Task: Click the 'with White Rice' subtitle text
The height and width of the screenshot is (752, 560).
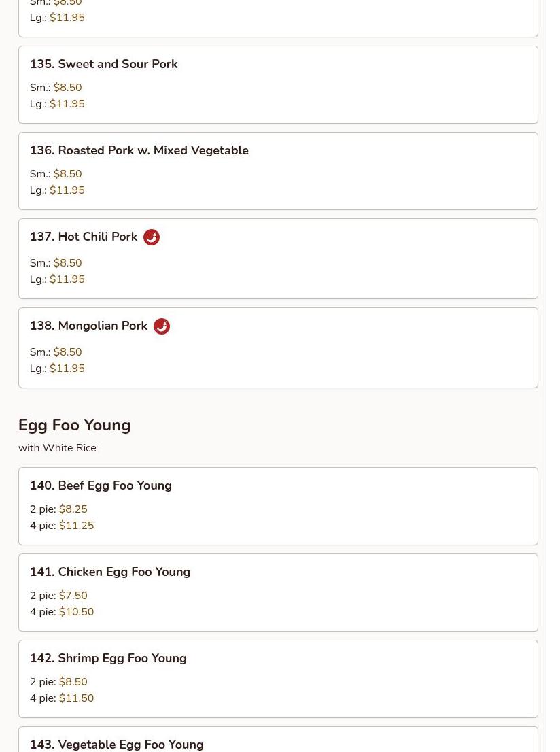Action: pos(57,448)
